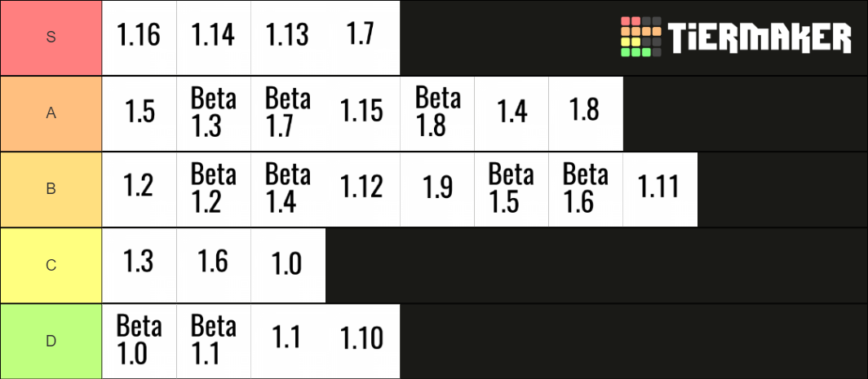This screenshot has width=868, height=379.
Task: Click the red S tier label
Action: [x=51, y=37]
